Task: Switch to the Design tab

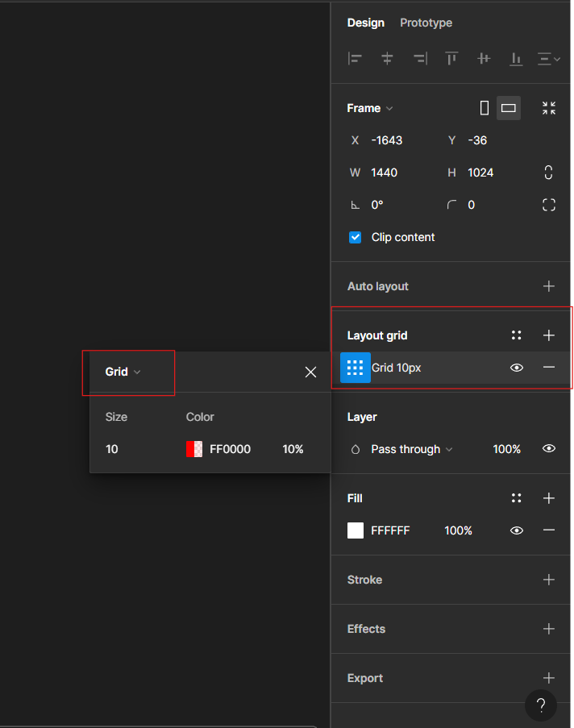Action: 365,23
